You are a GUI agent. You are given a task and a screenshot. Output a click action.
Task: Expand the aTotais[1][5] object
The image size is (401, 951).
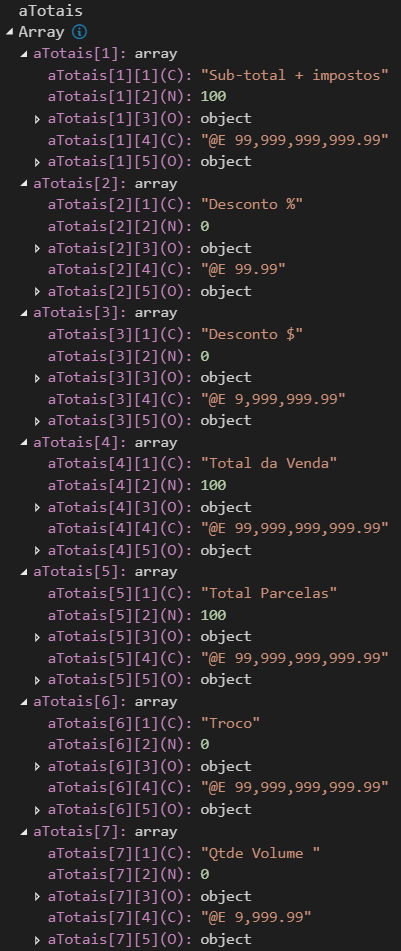[38, 162]
